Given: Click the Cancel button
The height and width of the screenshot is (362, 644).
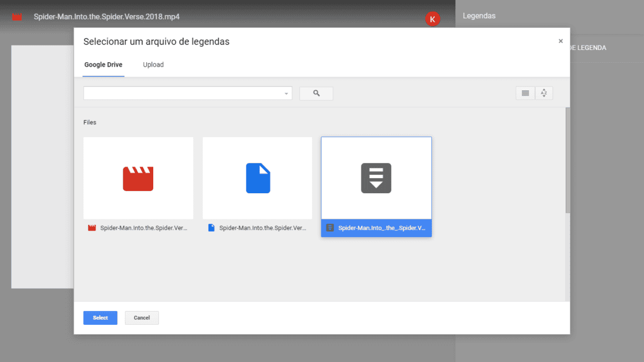Looking at the screenshot, I should pyautogui.click(x=142, y=318).
